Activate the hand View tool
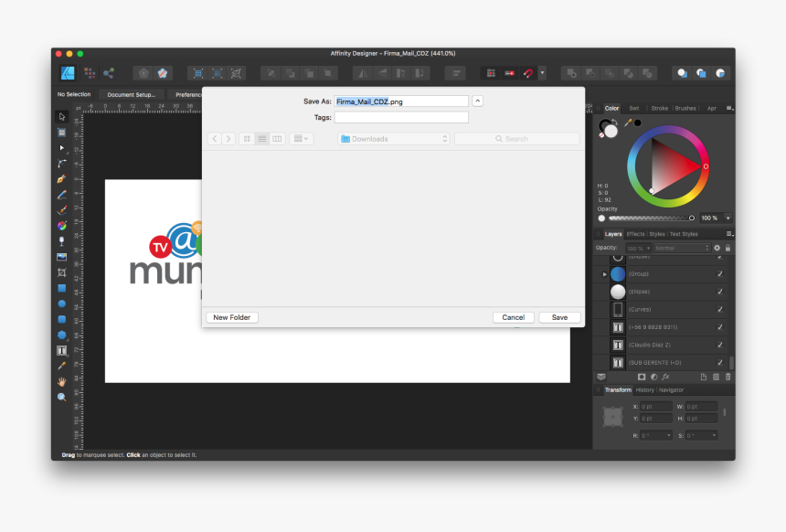 pyautogui.click(x=61, y=381)
